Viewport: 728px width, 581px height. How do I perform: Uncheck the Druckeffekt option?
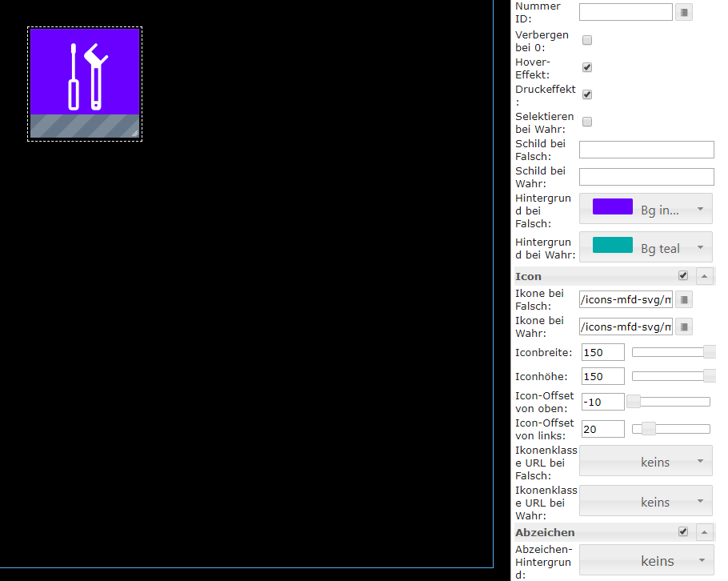(x=586, y=94)
